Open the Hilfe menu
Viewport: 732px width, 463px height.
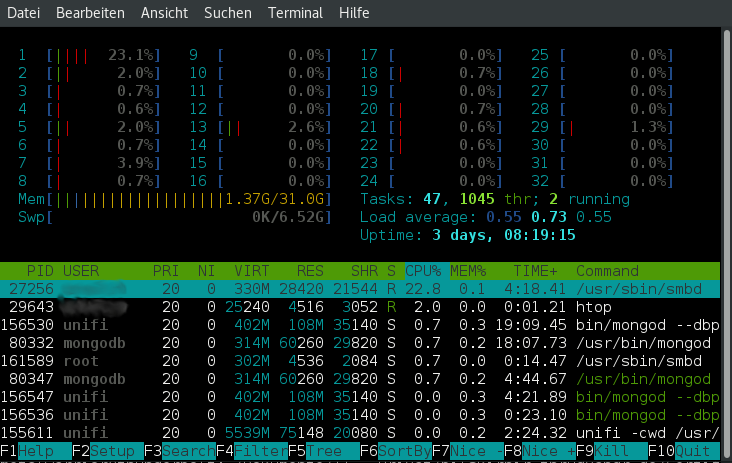(354, 13)
